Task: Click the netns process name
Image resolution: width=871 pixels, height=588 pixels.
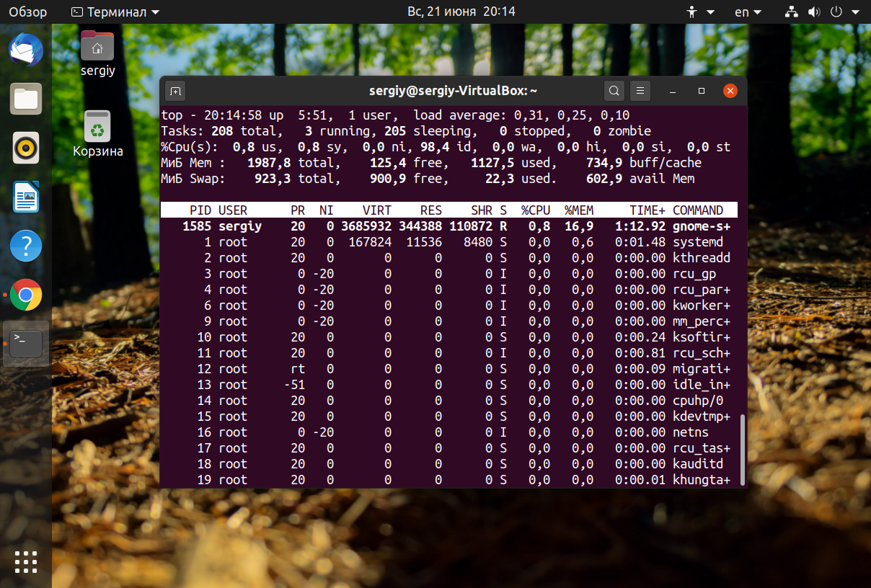Action: tap(691, 432)
